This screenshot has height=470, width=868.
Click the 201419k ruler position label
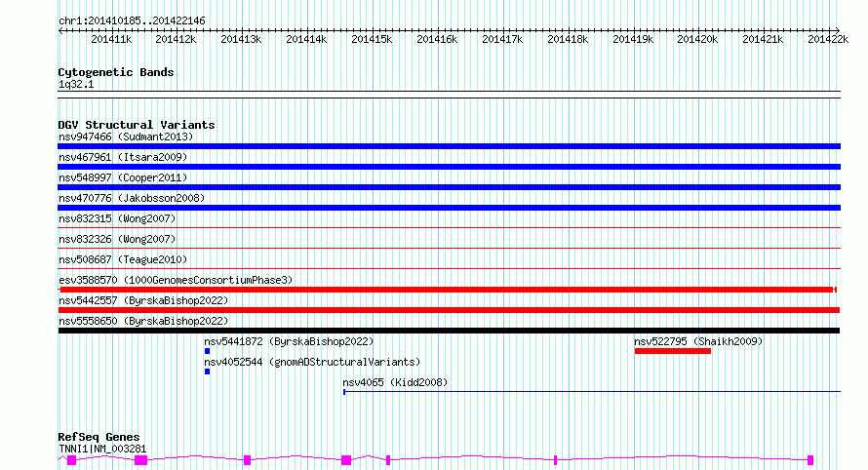[x=633, y=39]
